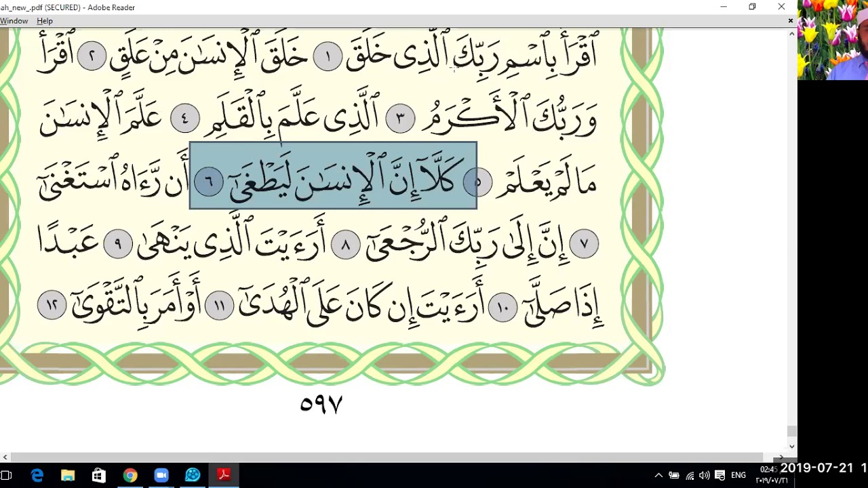The width and height of the screenshot is (868, 488).
Task: Open the film-reel app in the taskbar
Action: pos(193,476)
